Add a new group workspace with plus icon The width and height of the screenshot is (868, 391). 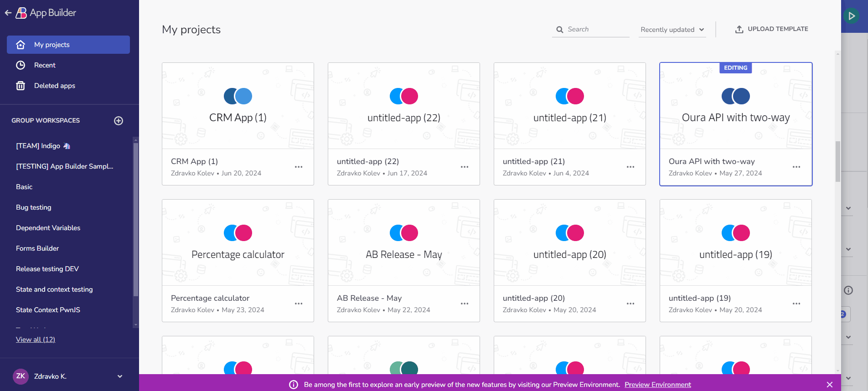pyautogui.click(x=119, y=121)
